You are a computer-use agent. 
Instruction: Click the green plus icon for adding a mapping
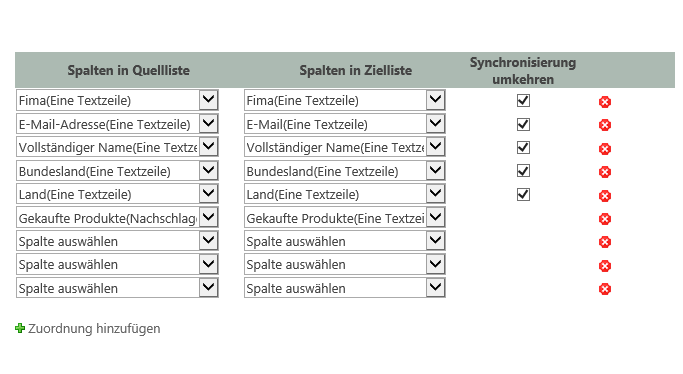coord(20,328)
